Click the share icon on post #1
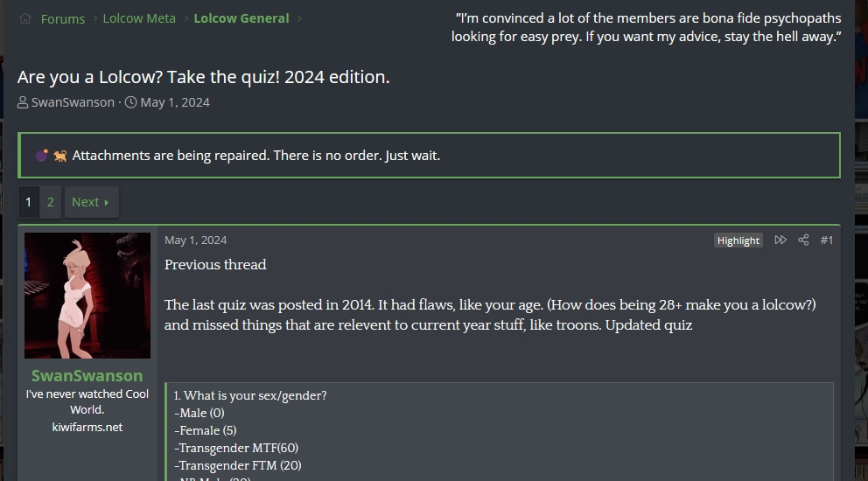 pos(803,240)
